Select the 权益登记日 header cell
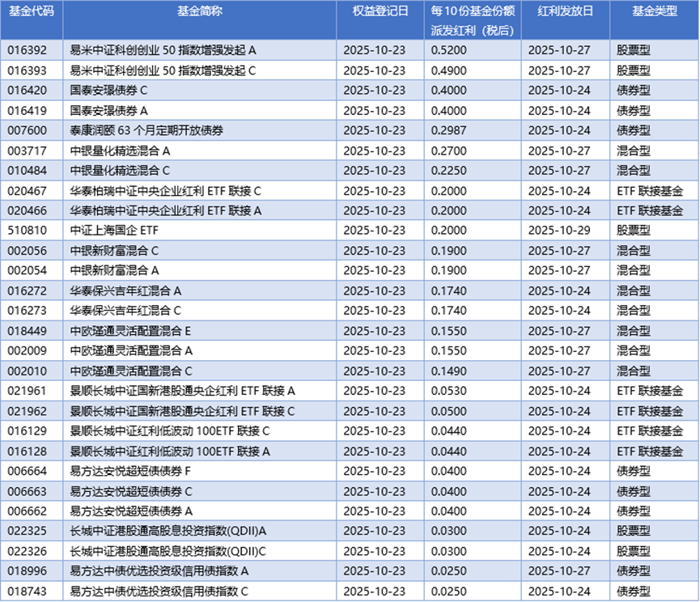The width and height of the screenshot is (700, 602). click(x=380, y=11)
